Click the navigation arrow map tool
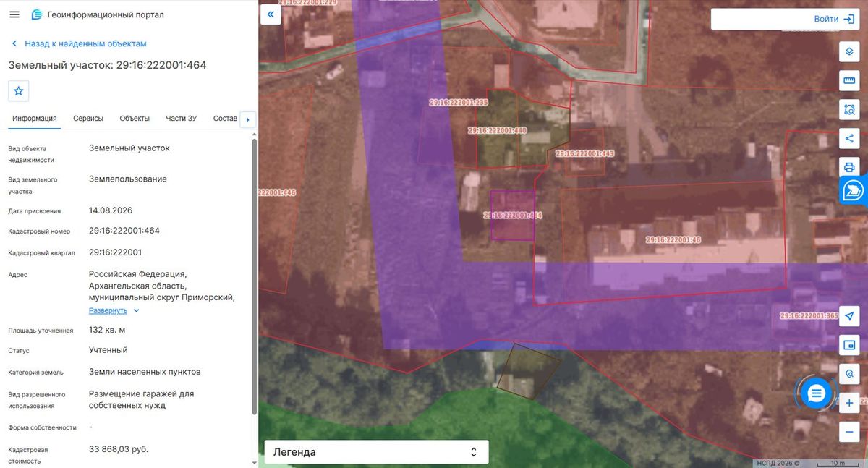This screenshot has height=468, width=868. click(849, 315)
